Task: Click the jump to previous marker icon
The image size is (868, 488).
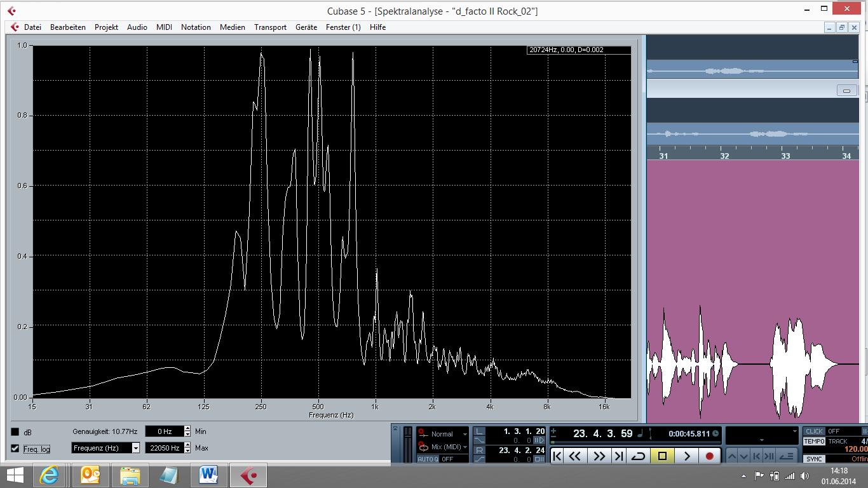Action: pyautogui.click(x=756, y=456)
